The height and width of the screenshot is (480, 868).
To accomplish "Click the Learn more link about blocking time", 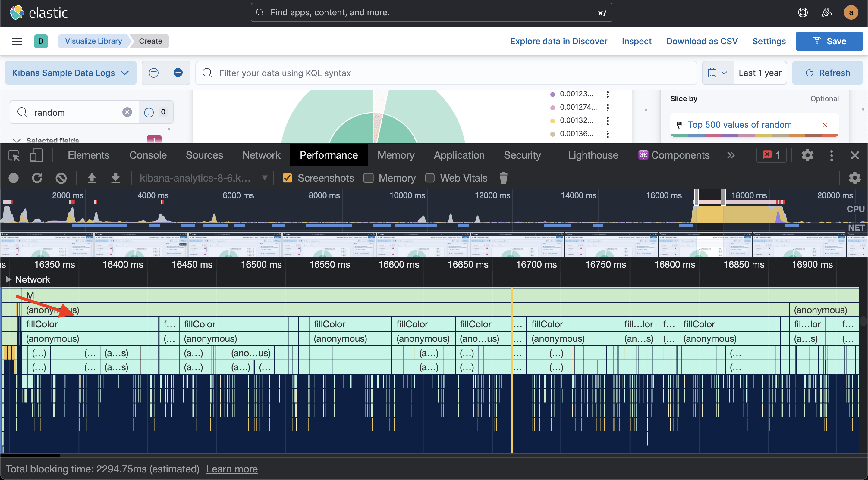I will pyautogui.click(x=232, y=469).
